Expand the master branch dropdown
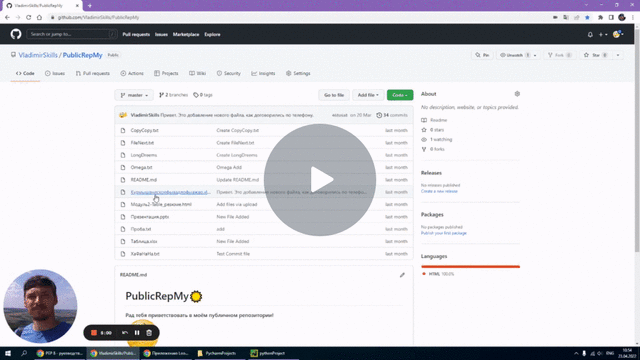640x360 pixels. point(134,95)
